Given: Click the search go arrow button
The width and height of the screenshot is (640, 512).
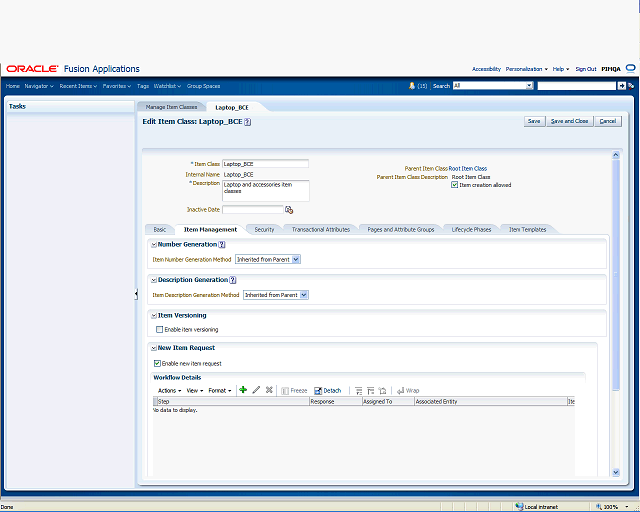Looking at the screenshot, I should click(621, 86).
